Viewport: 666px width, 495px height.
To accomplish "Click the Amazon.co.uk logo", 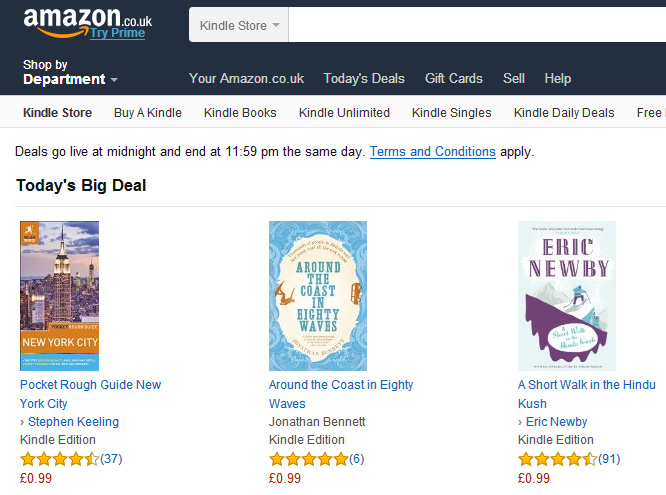I will (x=86, y=18).
